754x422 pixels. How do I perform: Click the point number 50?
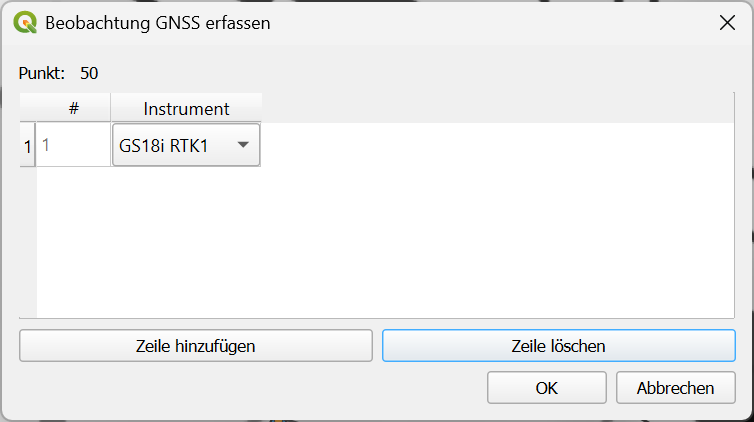tap(89, 73)
